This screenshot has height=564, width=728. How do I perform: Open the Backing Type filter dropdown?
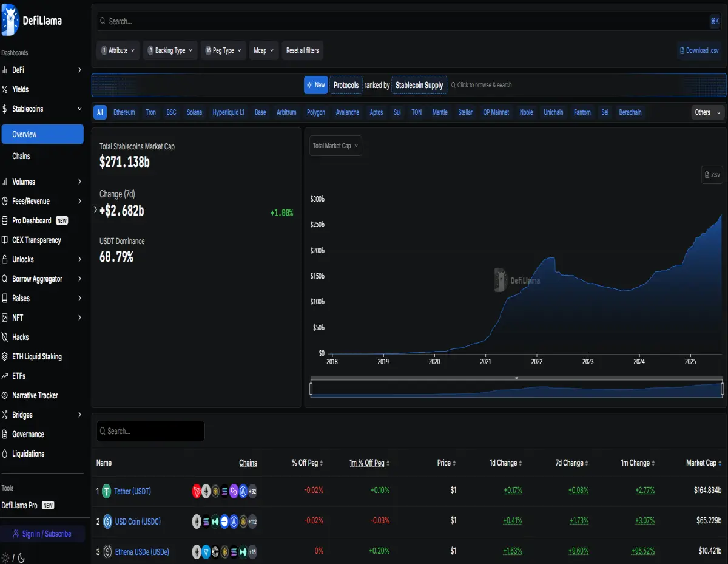click(x=170, y=50)
